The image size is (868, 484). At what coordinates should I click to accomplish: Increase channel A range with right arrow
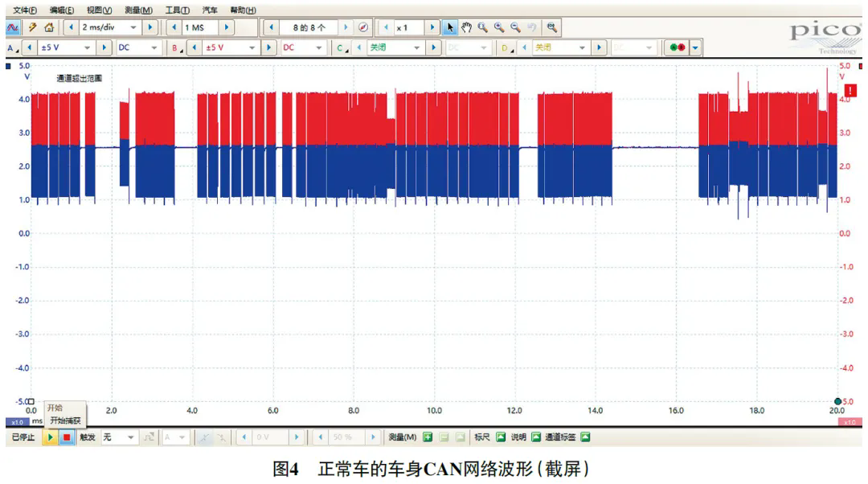pos(104,48)
